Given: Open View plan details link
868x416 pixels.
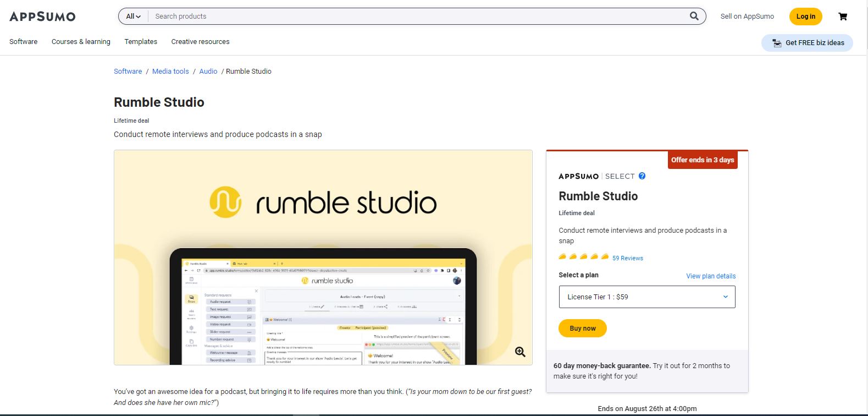Looking at the screenshot, I should pyautogui.click(x=711, y=276).
